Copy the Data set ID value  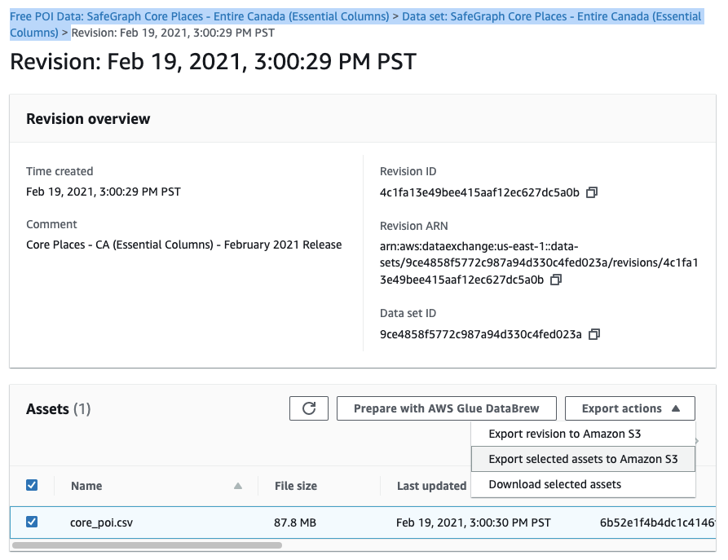coord(594,334)
